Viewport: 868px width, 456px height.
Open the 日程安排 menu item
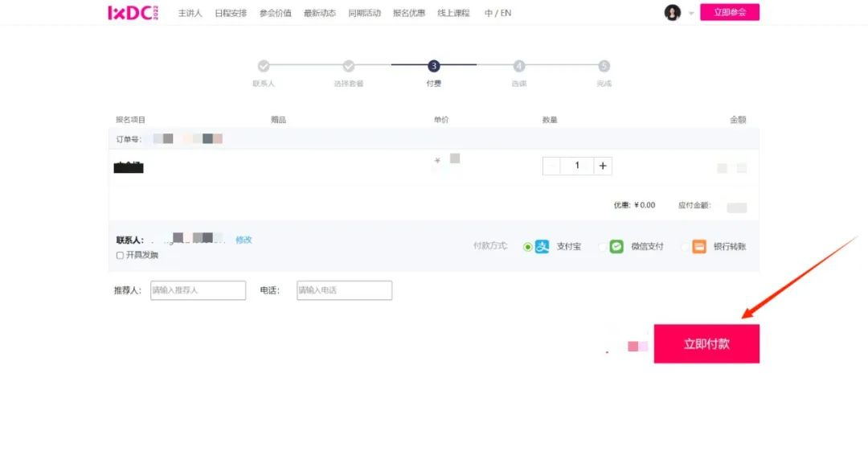(x=231, y=14)
